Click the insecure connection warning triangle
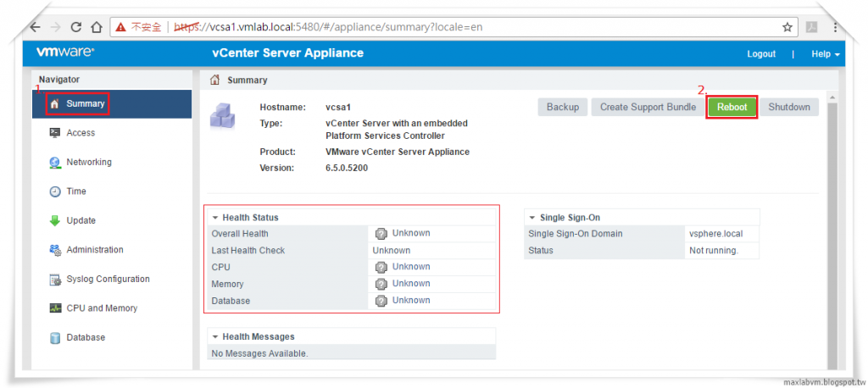Image resolution: width=868 pixels, height=388 pixels. click(x=121, y=27)
